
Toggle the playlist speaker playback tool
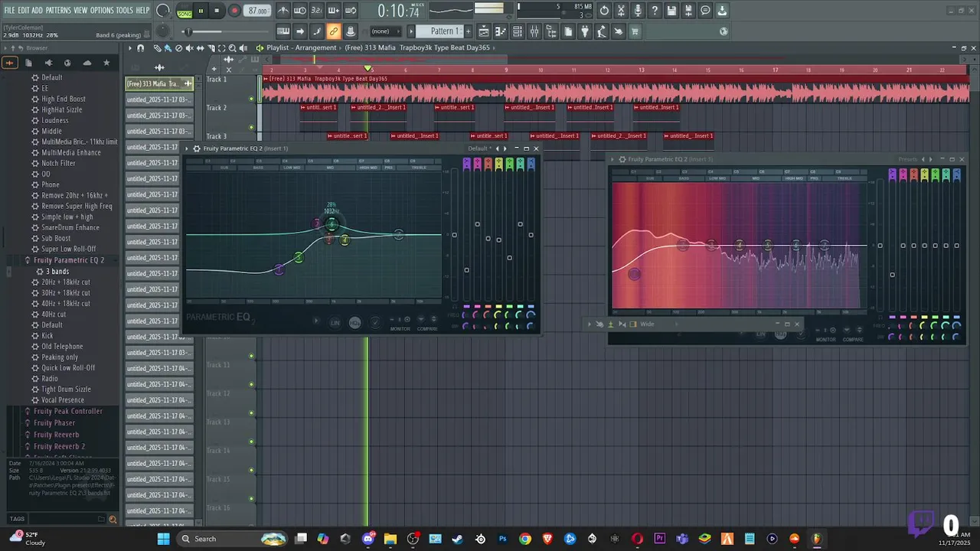(x=243, y=47)
